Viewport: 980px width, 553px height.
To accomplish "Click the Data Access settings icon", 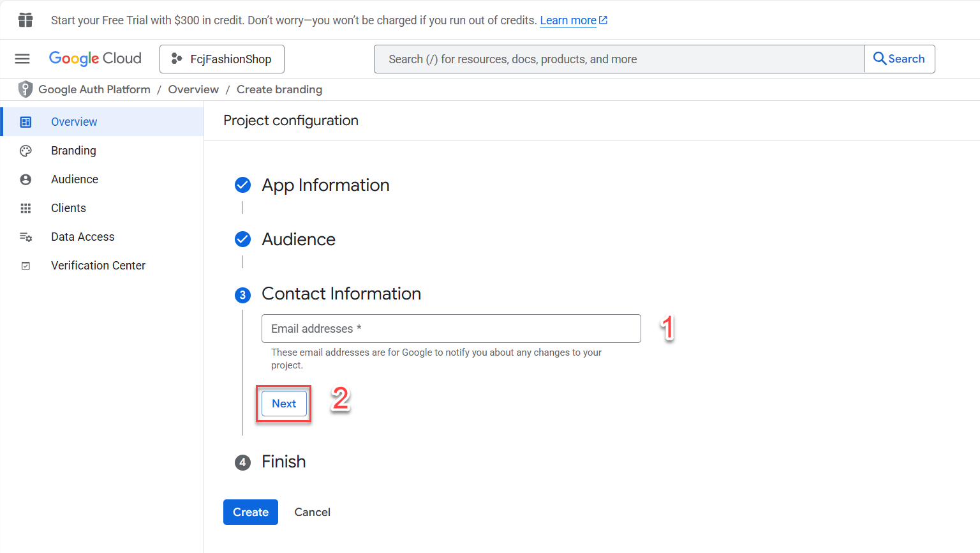I will point(26,237).
